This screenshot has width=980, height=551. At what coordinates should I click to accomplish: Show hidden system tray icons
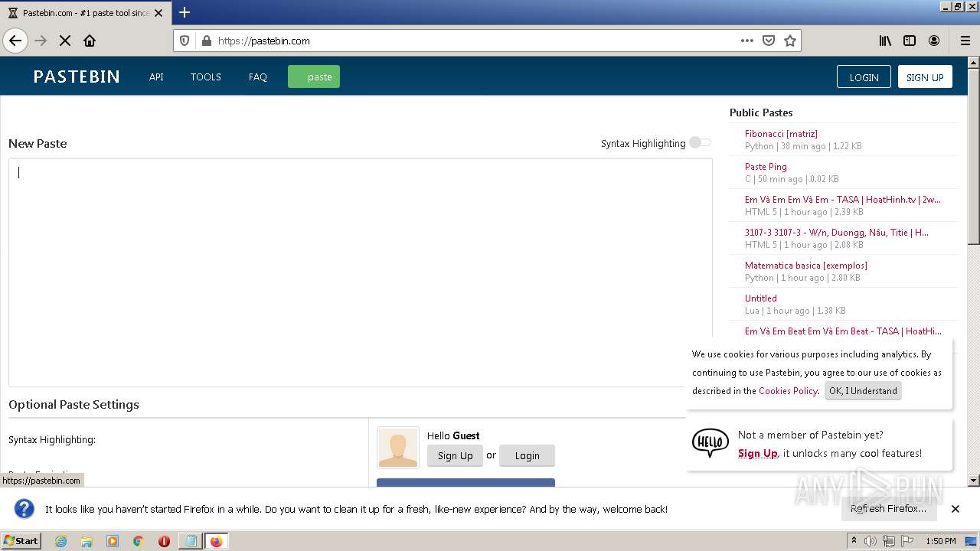coord(855,541)
